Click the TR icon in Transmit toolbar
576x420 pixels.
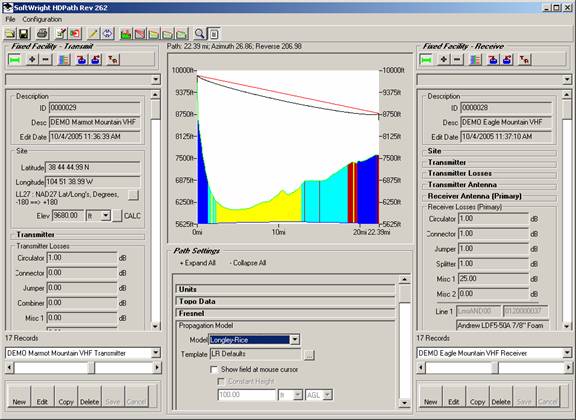click(x=113, y=59)
